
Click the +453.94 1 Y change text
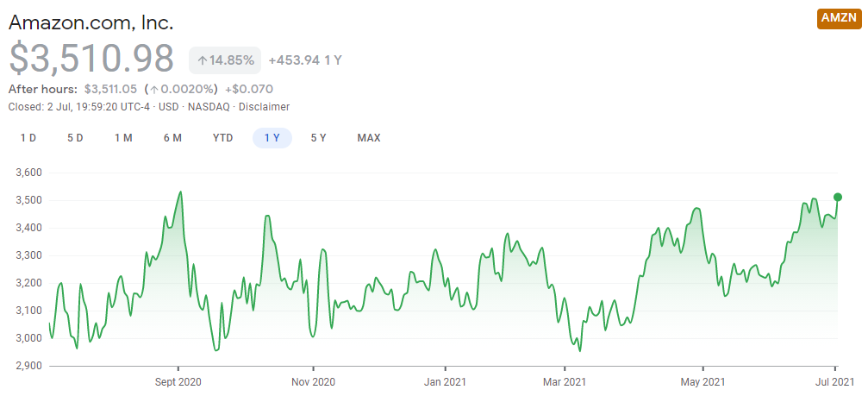[305, 60]
